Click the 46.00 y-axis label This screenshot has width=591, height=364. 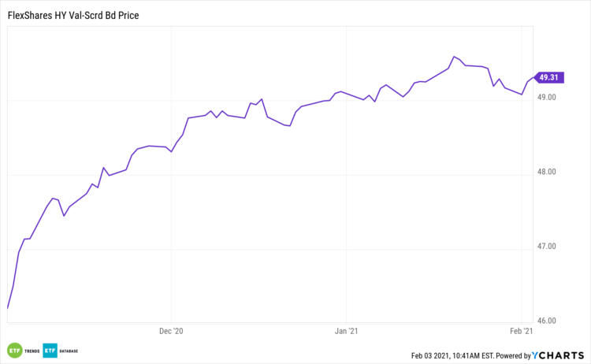coord(545,321)
